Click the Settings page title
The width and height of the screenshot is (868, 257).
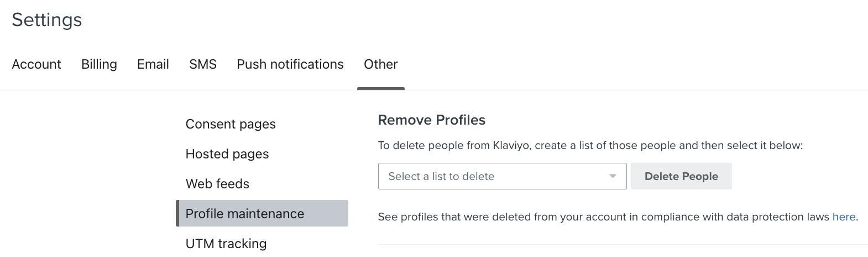[x=47, y=20]
